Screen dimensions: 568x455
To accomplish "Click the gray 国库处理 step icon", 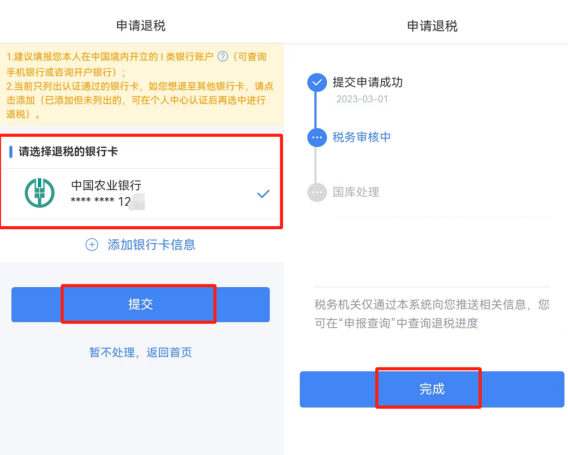I will tap(317, 192).
